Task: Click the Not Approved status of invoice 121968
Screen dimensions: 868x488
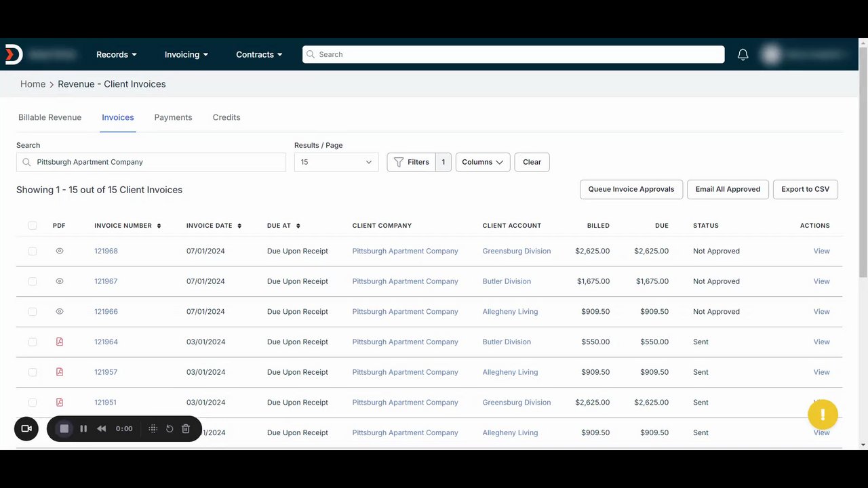Action: (x=716, y=251)
